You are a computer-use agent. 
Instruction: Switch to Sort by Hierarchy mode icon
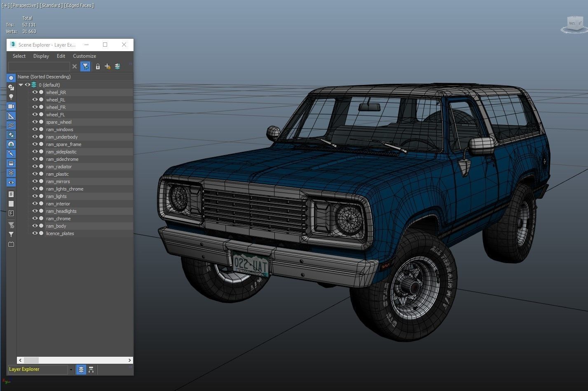(x=91, y=370)
